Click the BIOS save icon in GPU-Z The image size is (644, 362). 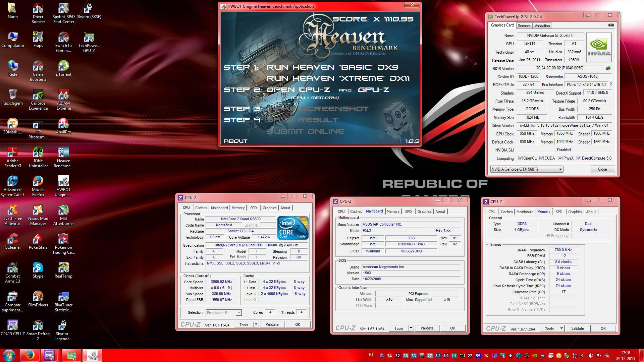click(608, 68)
